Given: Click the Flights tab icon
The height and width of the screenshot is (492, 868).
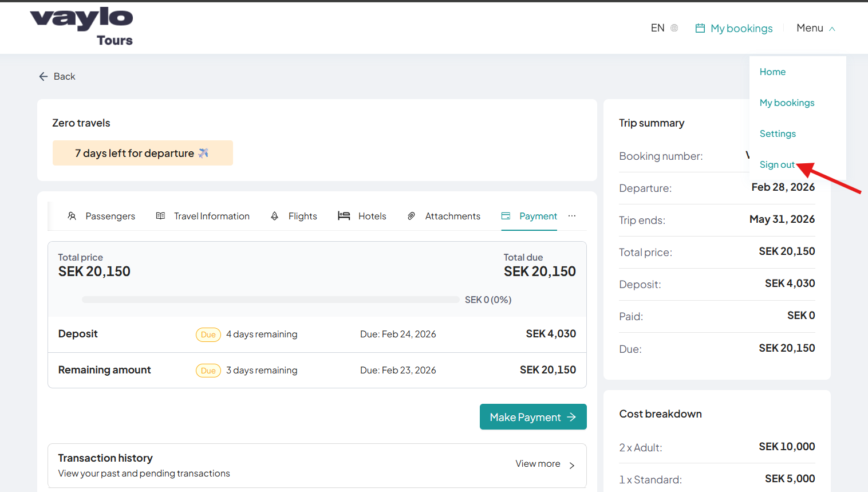Looking at the screenshot, I should coord(275,216).
